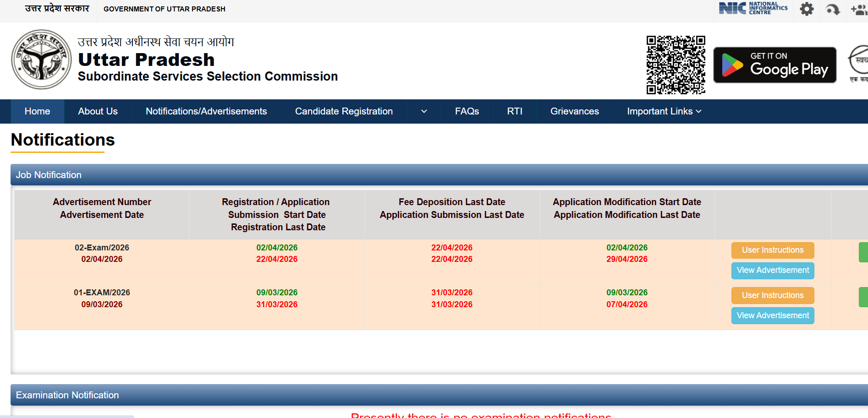Click the Uttar Pradesh government emblem
This screenshot has width=868, height=418.
41,60
